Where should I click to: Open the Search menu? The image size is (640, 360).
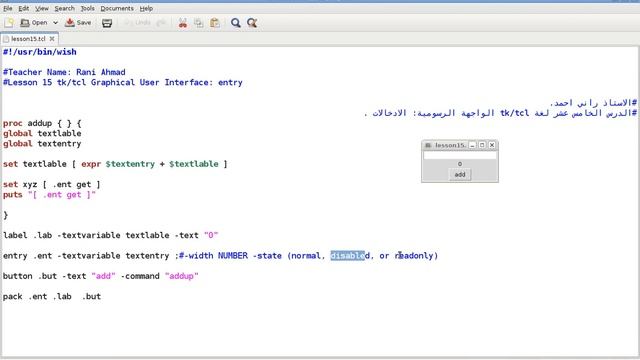pyautogui.click(x=64, y=8)
